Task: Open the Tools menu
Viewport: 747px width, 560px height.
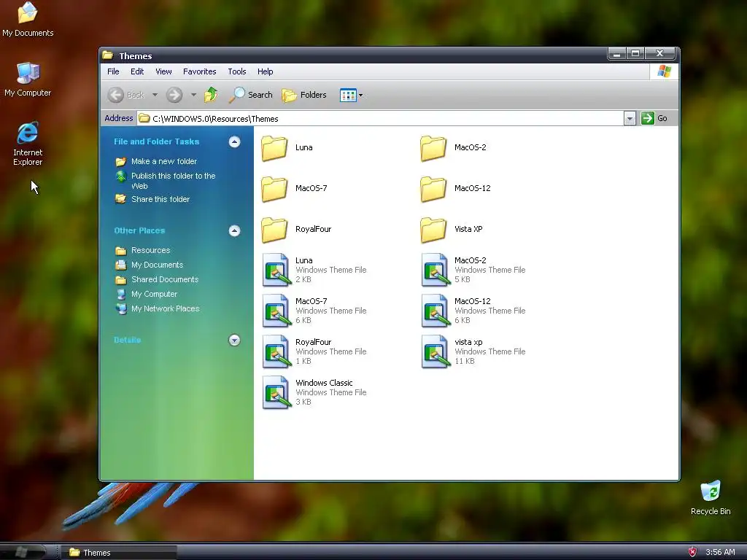Action: coord(237,71)
